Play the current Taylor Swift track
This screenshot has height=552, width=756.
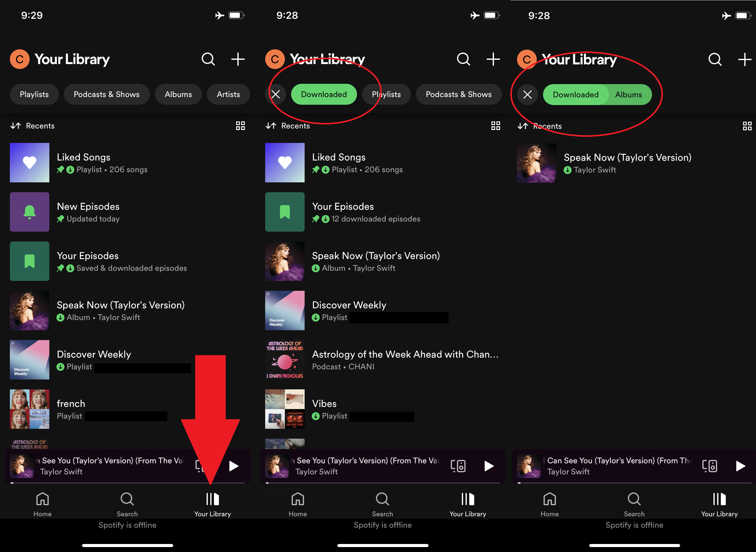[234, 466]
